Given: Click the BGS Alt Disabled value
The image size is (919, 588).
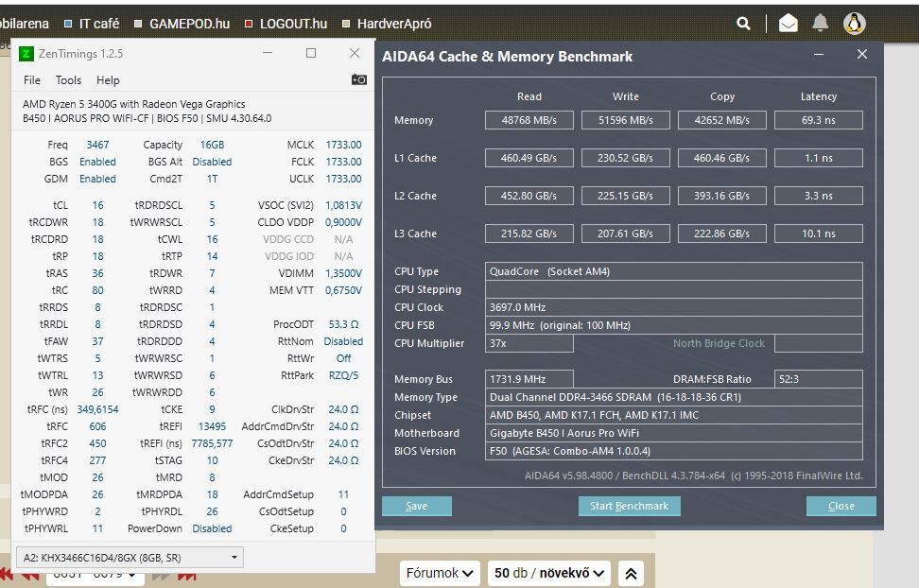Looking at the screenshot, I should (212, 162).
